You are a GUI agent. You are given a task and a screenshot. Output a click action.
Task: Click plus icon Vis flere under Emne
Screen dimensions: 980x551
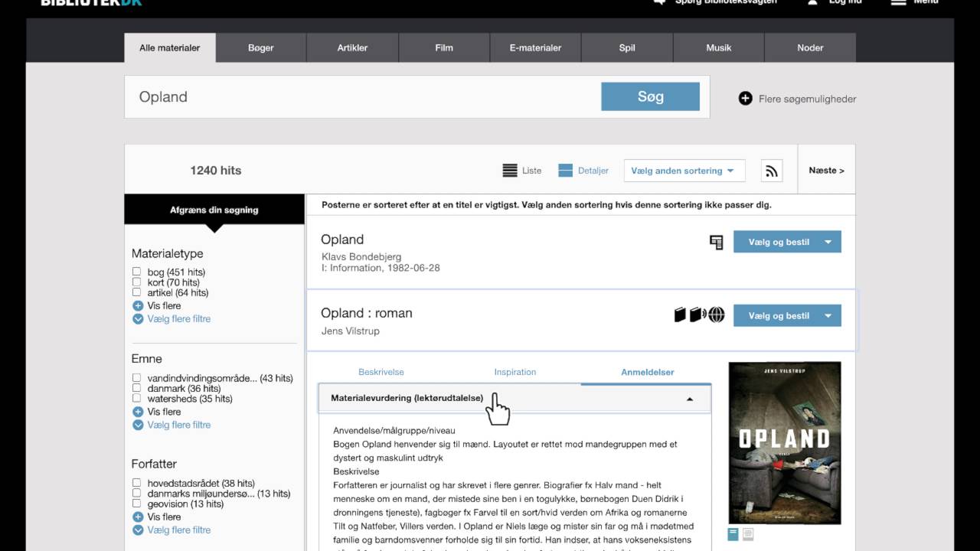(x=138, y=412)
